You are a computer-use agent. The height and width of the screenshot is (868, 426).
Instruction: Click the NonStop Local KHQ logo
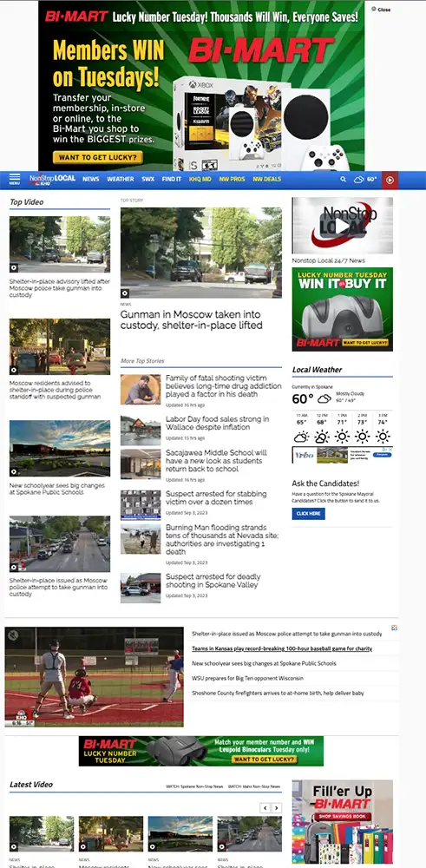click(53, 180)
